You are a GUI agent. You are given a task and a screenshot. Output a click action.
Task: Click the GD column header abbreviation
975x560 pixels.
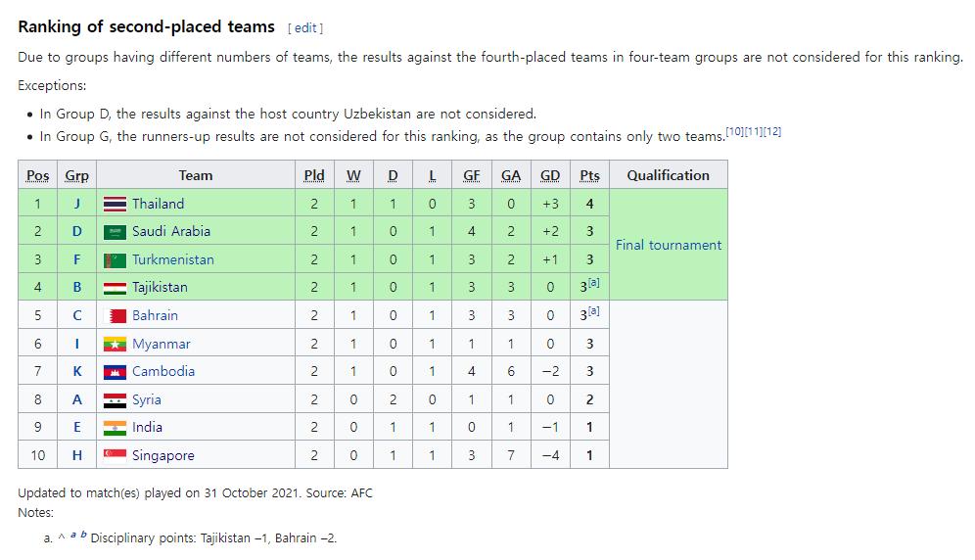[x=550, y=175]
